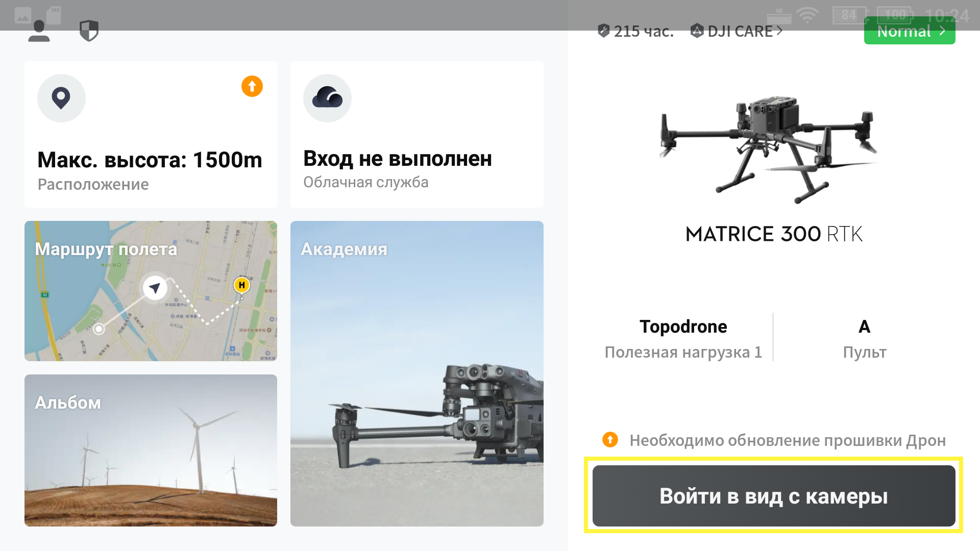Open the Normal status dropdown
The image size is (980, 551).
pos(910,31)
